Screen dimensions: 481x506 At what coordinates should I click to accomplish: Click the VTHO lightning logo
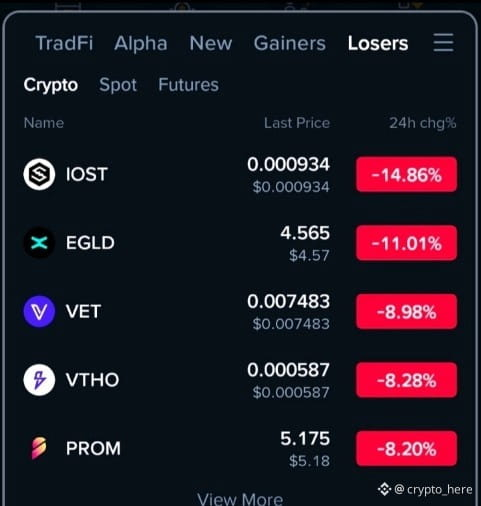[x=39, y=380]
